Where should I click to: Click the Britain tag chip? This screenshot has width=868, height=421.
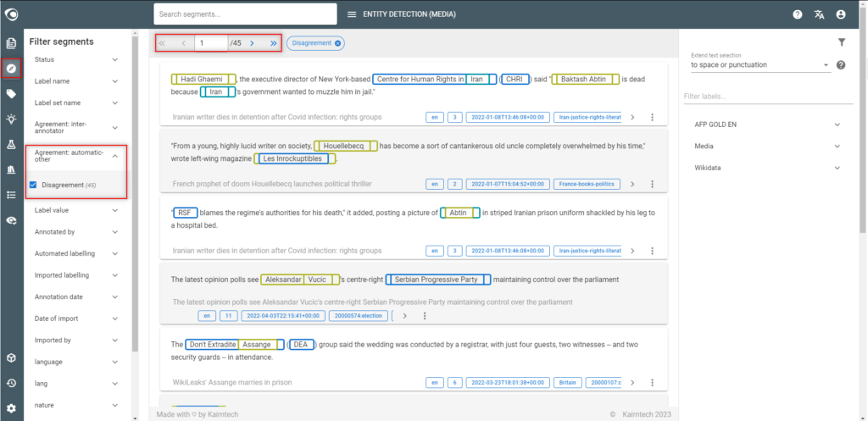pyautogui.click(x=568, y=382)
